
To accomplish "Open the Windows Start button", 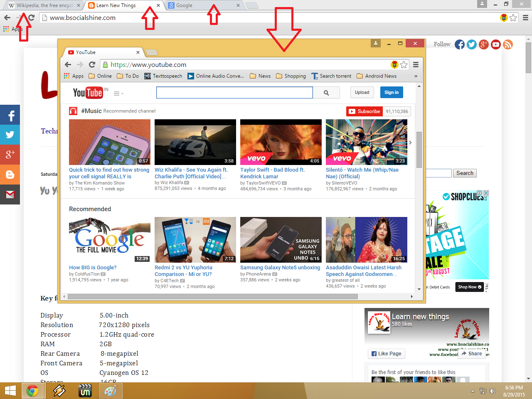I will click(x=10, y=391).
